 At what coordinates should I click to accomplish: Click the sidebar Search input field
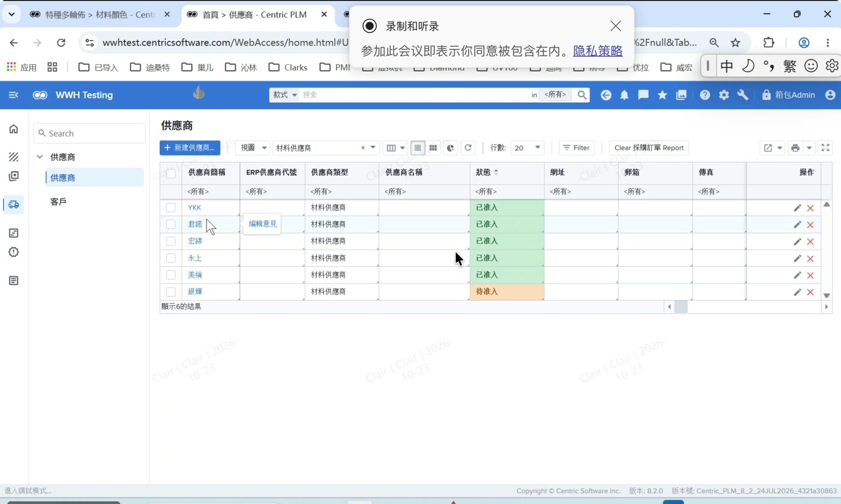coord(90,133)
